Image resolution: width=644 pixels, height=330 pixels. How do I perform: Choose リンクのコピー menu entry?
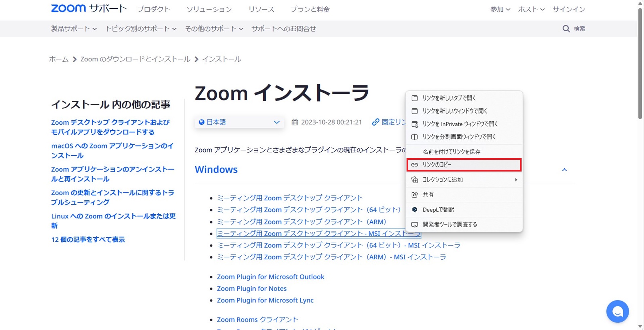[464, 165]
